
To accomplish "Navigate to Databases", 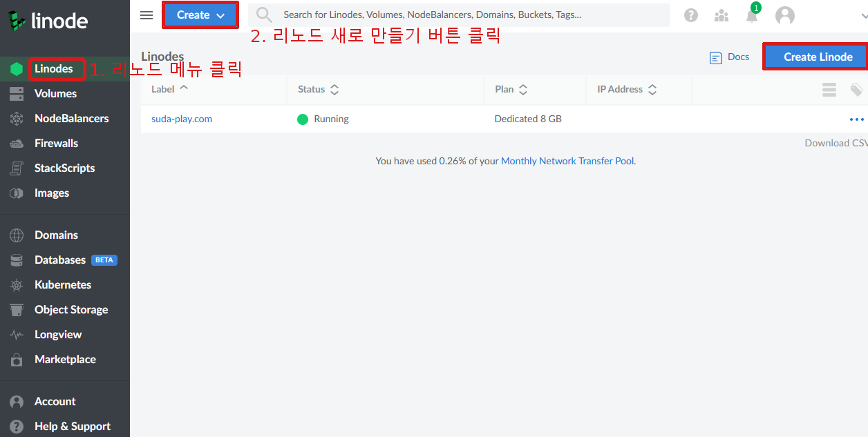I will pos(60,260).
